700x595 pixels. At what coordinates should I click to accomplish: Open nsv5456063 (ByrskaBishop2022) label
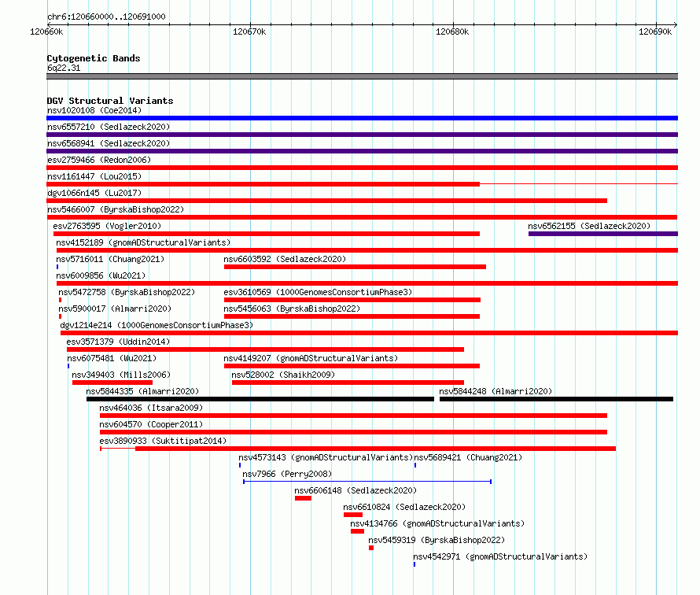coord(292,309)
